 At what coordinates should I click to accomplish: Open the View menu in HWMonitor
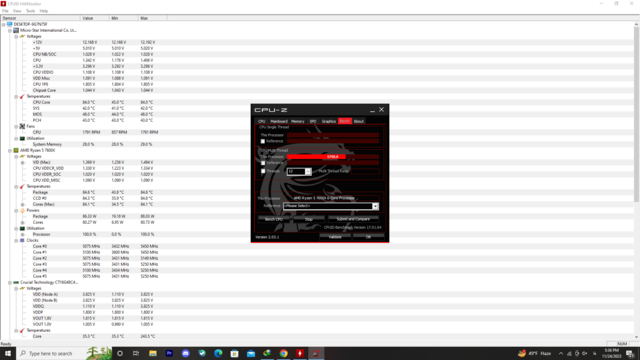click(17, 11)
